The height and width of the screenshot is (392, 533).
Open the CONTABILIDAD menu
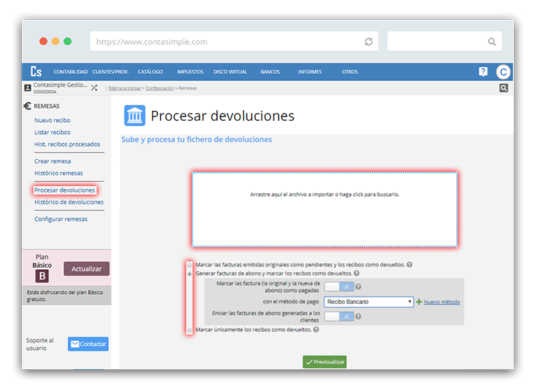tap(70, 72)
